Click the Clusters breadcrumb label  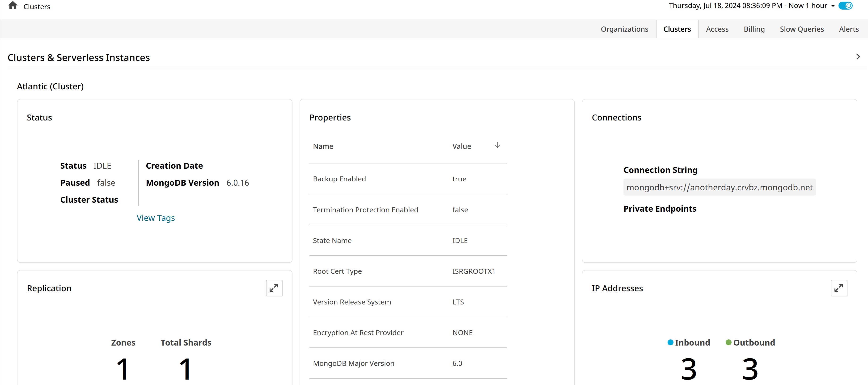pos(37,7)
